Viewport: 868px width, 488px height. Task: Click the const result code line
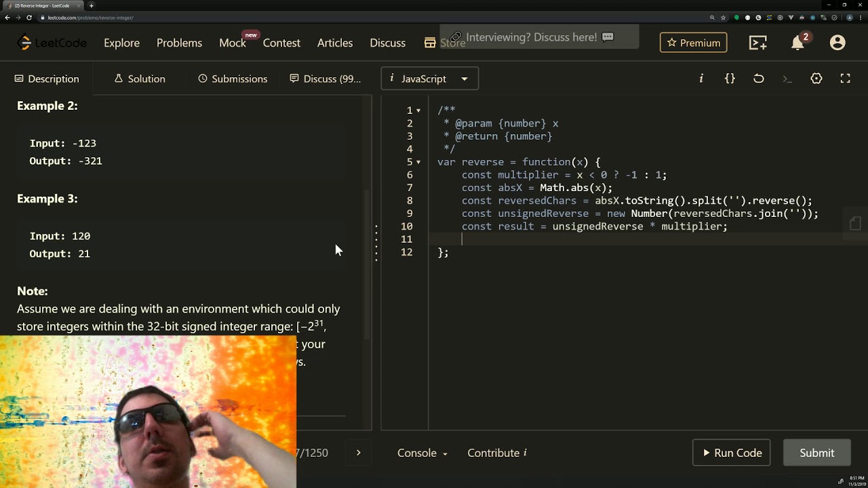[x=595, y=226]
